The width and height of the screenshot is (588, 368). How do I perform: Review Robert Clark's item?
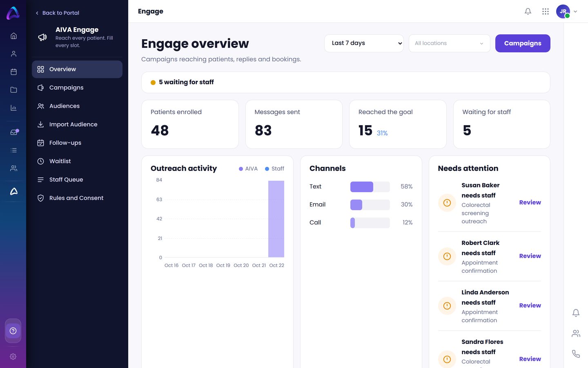[x=530, y=256]
